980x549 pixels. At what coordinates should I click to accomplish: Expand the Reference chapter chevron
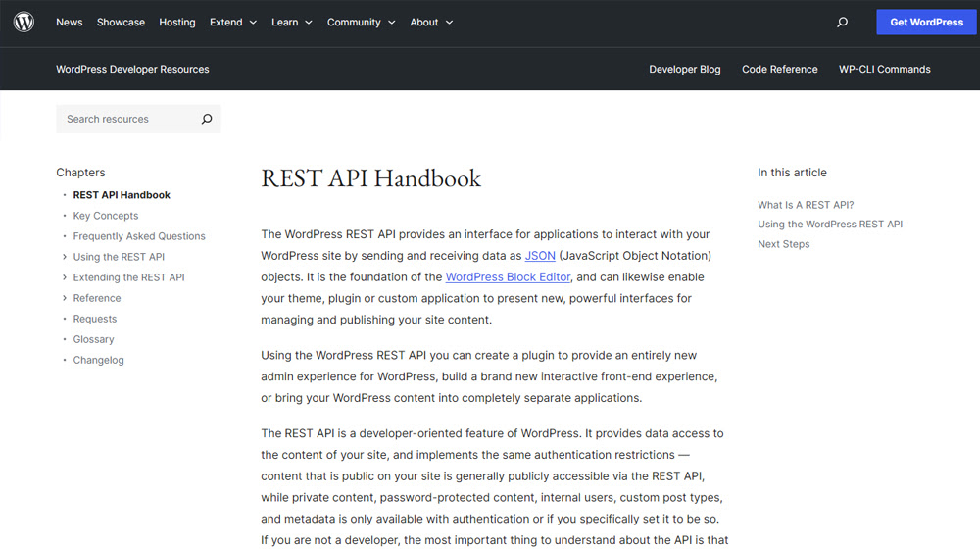65,298
